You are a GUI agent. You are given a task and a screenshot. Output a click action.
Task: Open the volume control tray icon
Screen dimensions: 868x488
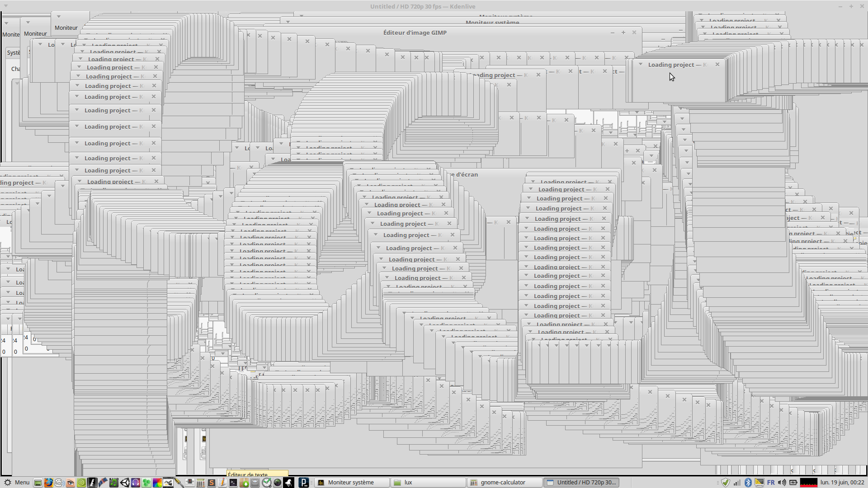pos(782,483)
